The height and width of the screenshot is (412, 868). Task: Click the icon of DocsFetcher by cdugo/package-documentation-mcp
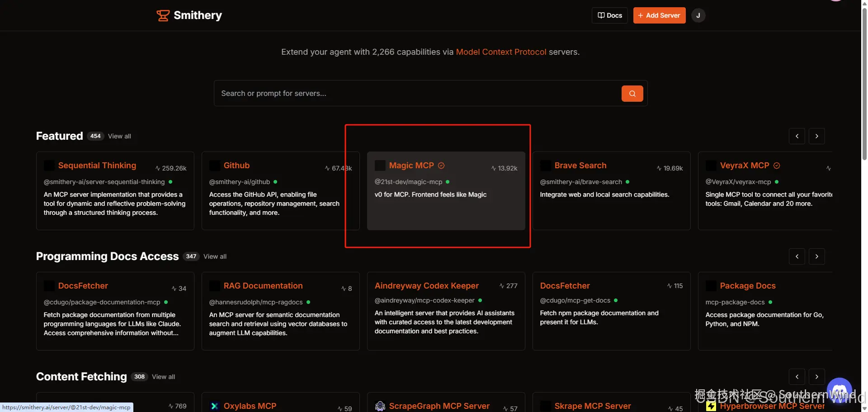(x=49, y=286)
